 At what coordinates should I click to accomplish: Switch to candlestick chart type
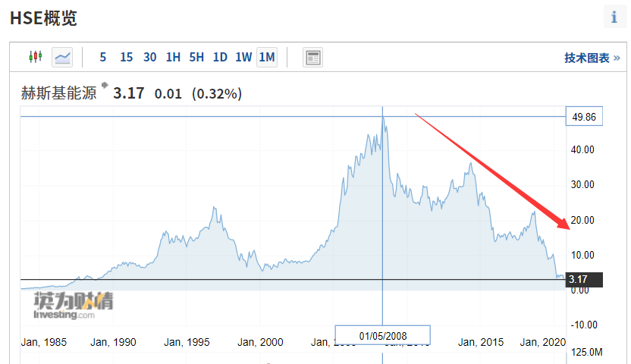click(x=34, y=57)
